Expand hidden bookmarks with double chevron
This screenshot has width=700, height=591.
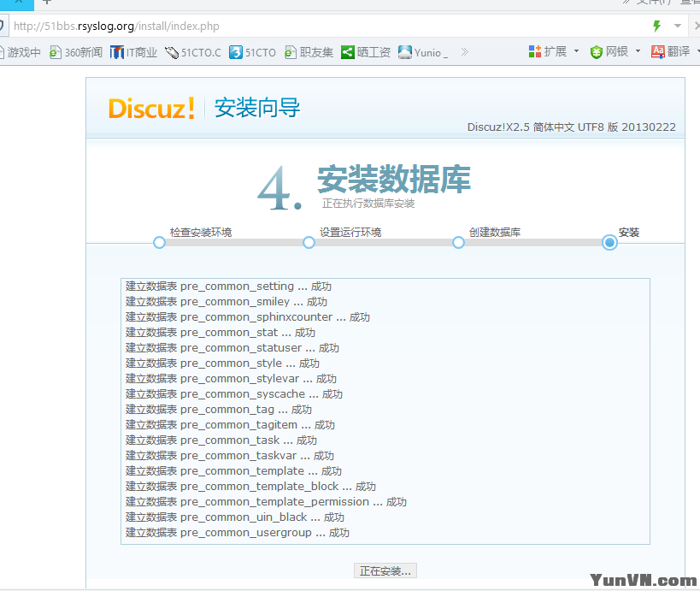(x=465, y=52)
